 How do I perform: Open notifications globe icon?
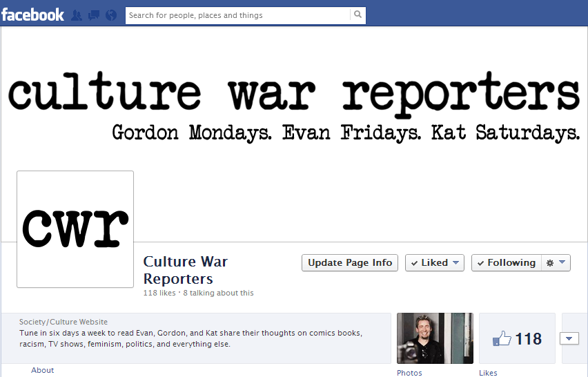(x=111, y=15)
